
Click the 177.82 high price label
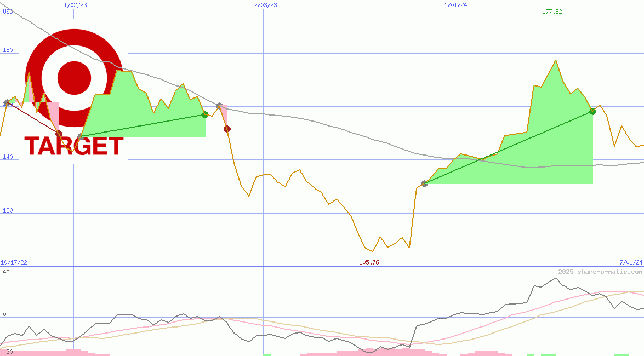[552, 12]
